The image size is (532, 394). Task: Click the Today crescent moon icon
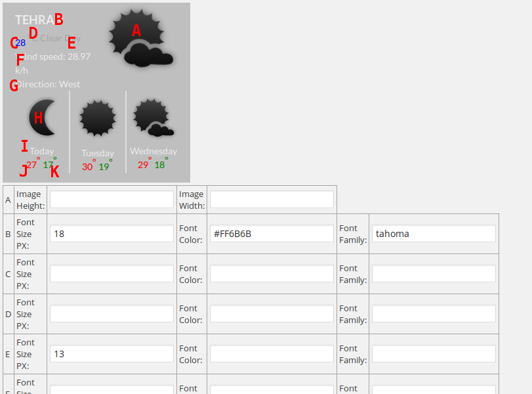pos(43,118)
